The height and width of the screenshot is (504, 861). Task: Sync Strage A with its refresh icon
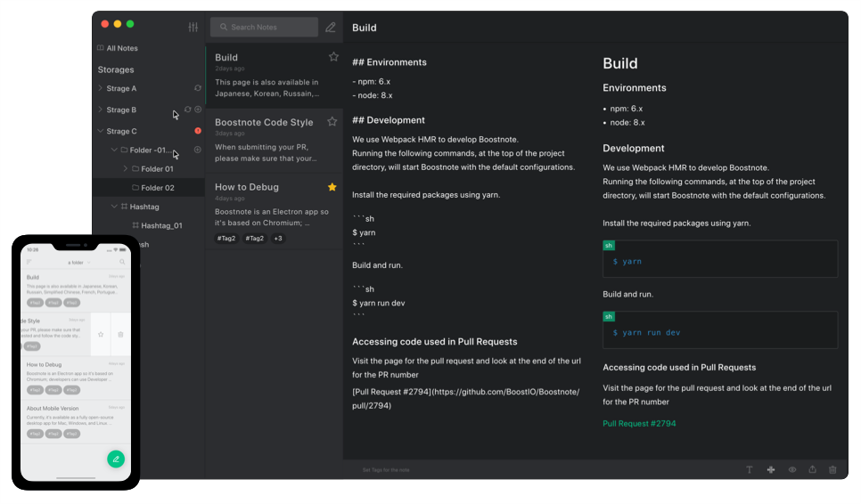(x=198, y=88)
